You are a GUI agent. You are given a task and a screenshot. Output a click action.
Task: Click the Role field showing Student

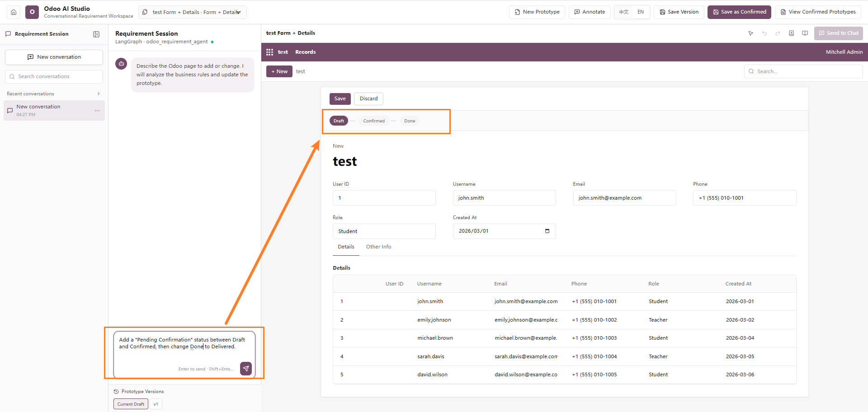(384, 231)
